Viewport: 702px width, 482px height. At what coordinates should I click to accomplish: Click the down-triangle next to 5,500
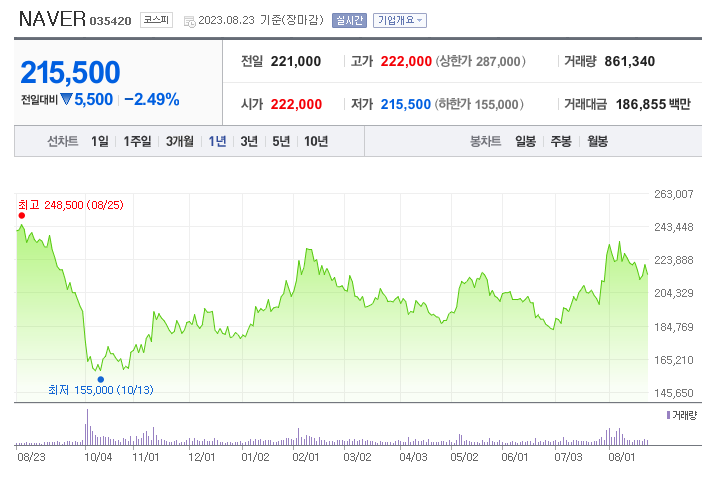66,99
